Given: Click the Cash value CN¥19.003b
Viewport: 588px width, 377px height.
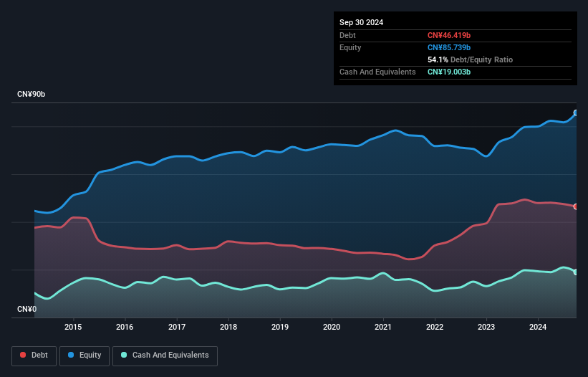Looking at the screenshot, I should pyautogui.click(x=449, y=72).
